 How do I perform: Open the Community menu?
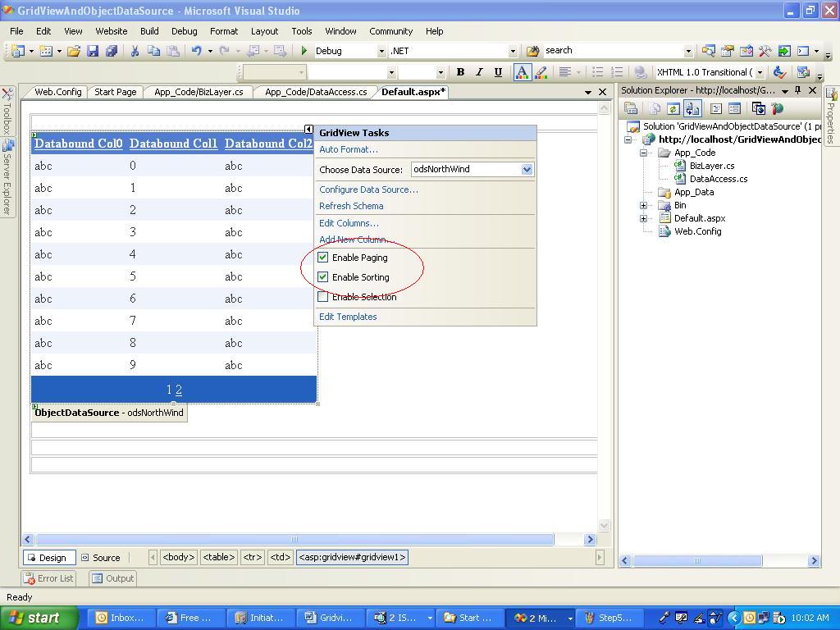(x=391, y=31)
